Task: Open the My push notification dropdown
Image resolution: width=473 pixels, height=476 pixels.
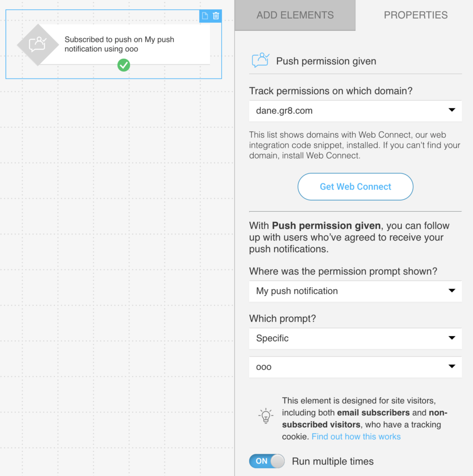Action: [x=355, y=291]
